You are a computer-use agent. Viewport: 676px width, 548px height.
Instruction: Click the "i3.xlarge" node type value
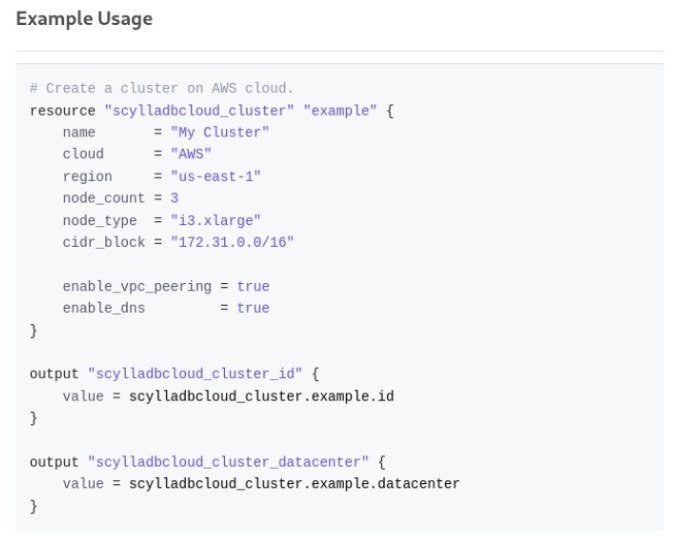pyautogui.click(x=216, y=220)
